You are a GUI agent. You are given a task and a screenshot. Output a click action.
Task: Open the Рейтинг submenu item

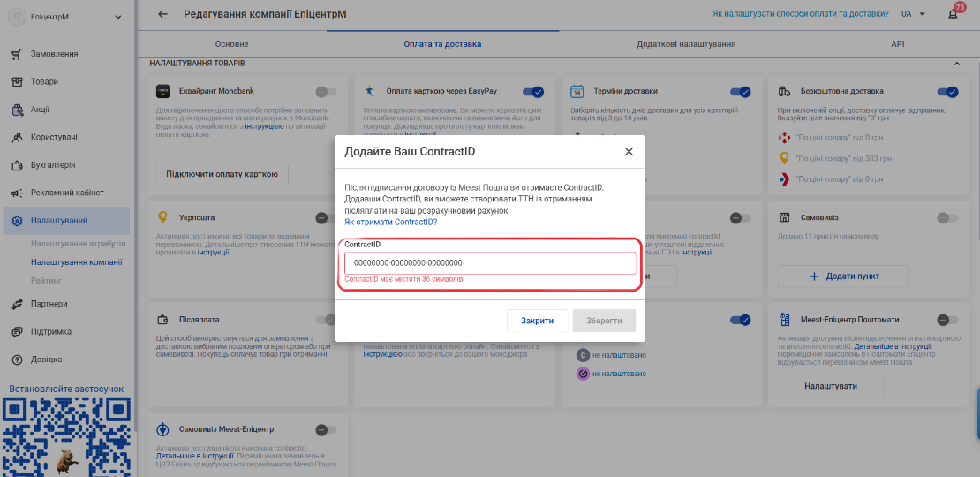[46, 281]
